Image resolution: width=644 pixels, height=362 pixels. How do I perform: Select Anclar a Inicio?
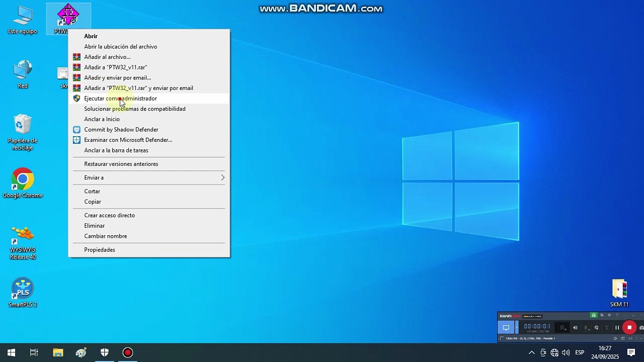coord(149,119)
